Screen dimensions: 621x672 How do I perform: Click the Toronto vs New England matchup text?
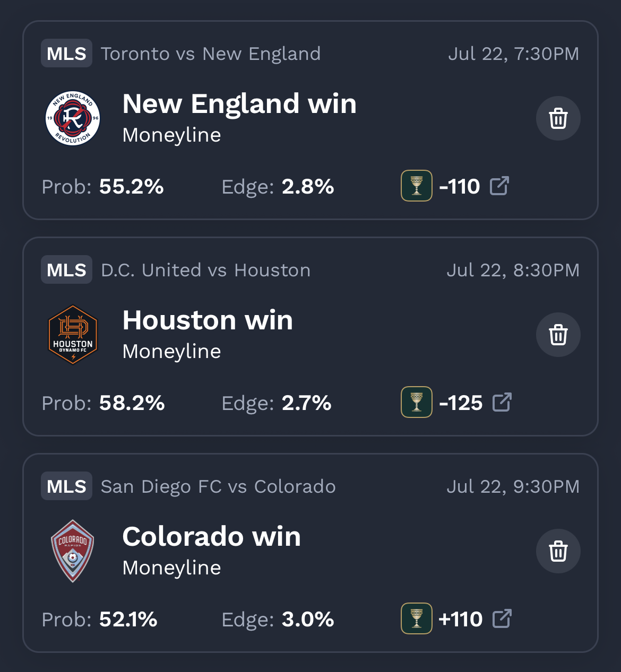click(x=211, y=54)
